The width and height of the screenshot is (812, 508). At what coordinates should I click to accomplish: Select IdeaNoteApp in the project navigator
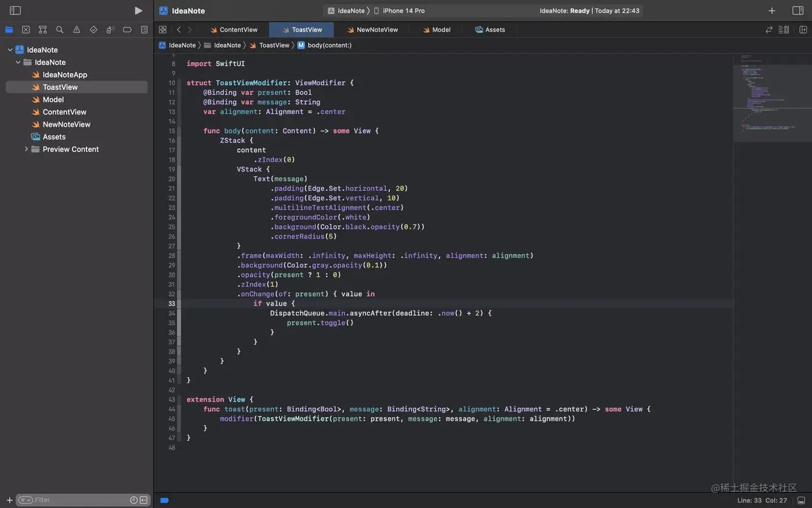pyautogui.click(x=77, y=75)
